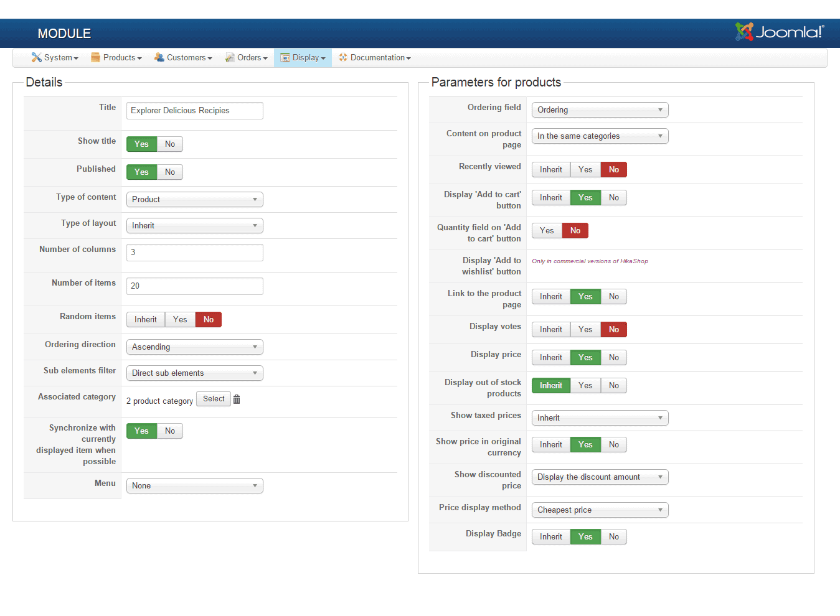Open the Documentation menu

click(x=374, y=57)
